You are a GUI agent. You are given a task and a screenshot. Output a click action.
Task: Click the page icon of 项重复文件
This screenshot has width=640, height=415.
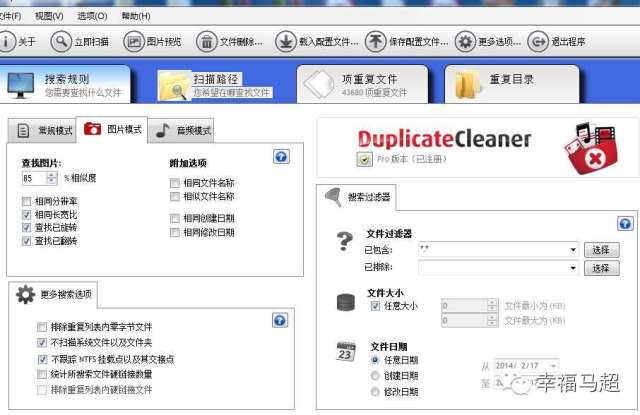(x=318, y=84)
